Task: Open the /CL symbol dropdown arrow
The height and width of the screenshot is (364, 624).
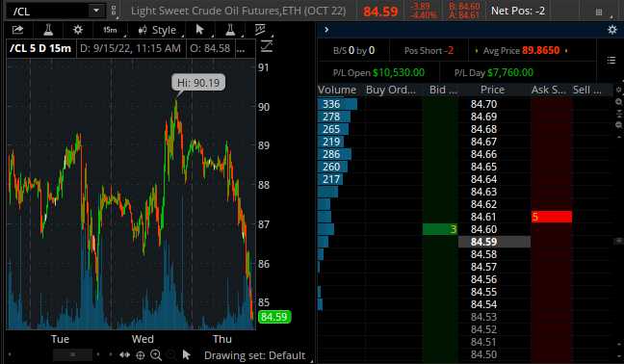Action: tap(96, 11)
